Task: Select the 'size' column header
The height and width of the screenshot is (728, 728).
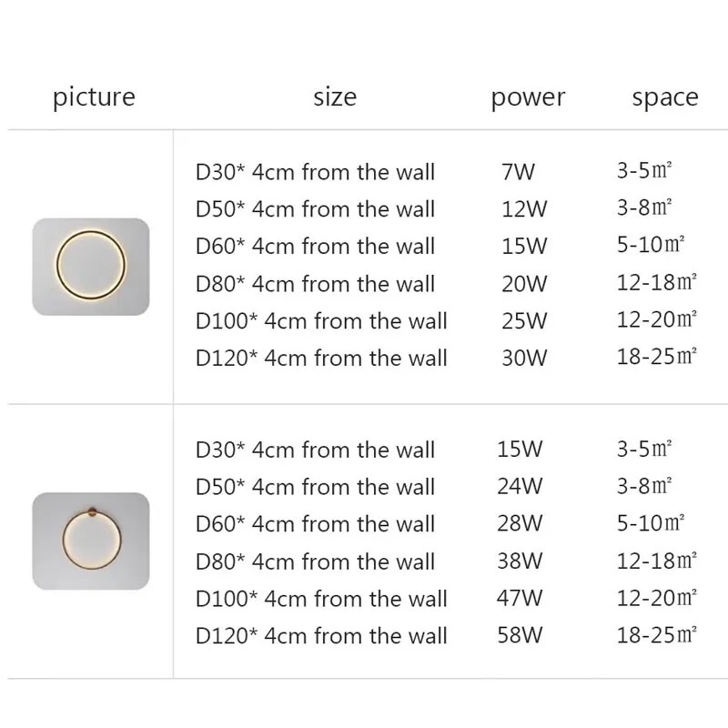Action: click(x=335, y=97)
